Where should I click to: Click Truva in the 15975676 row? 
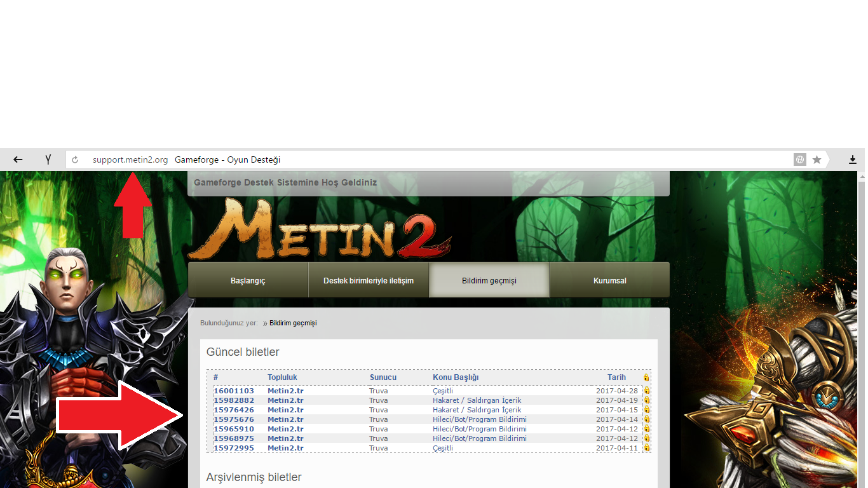(x=378, y=419)
